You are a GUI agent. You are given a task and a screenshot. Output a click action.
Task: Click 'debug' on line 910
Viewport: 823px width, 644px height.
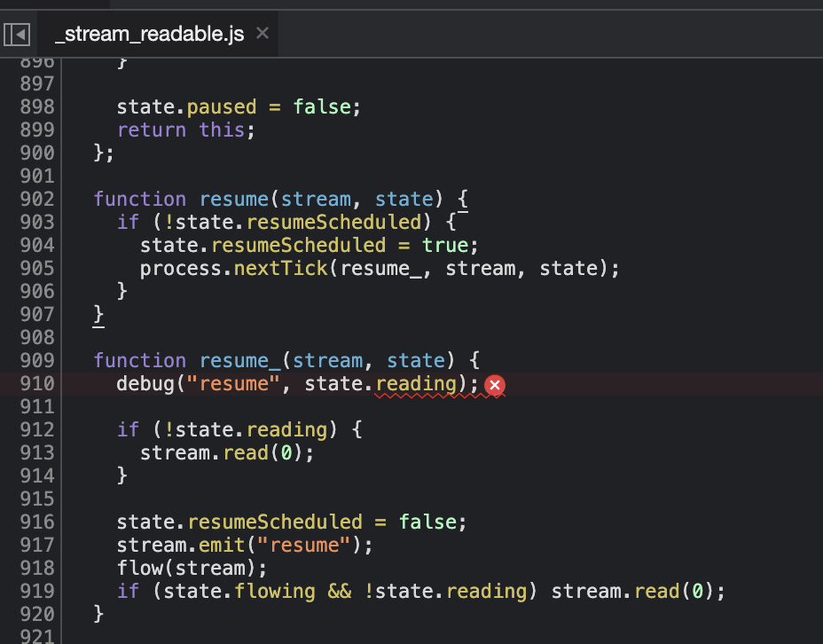(x=146, y=385)
